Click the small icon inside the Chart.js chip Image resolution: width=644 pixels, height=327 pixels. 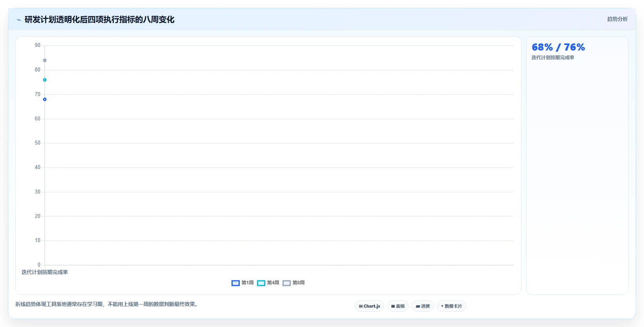tap(361, 306)
